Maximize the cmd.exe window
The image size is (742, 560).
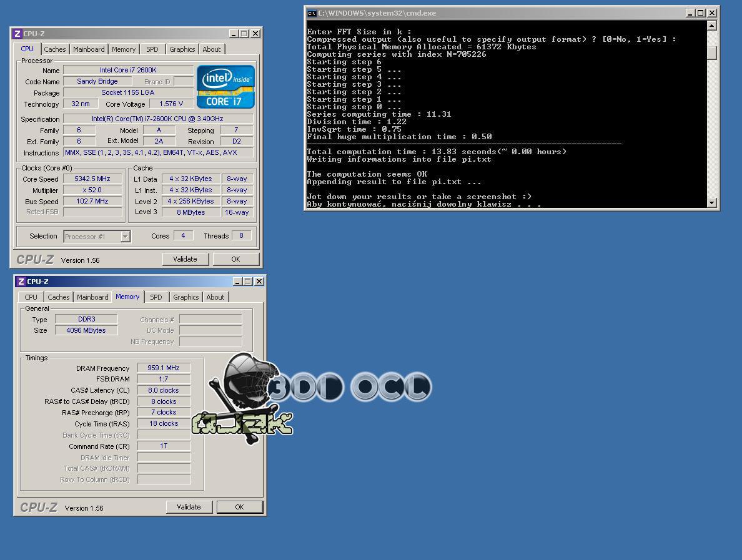pos(700,13)
